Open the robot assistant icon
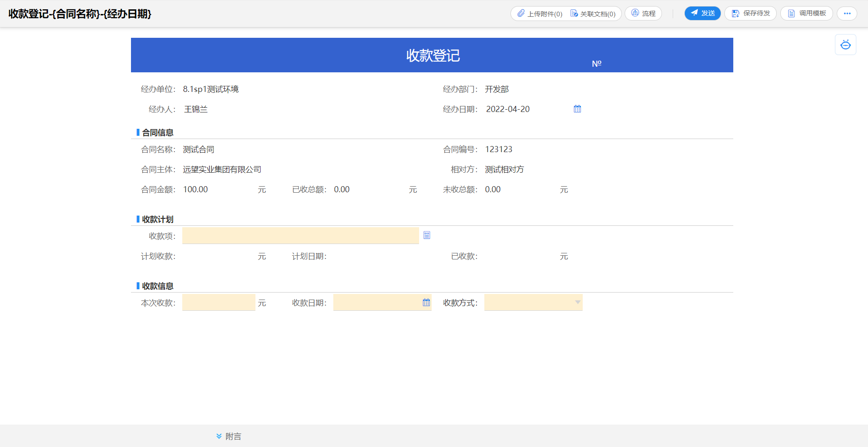Image resolution: width=868 pixels, height=447 pixels. [x=846, y=45]
